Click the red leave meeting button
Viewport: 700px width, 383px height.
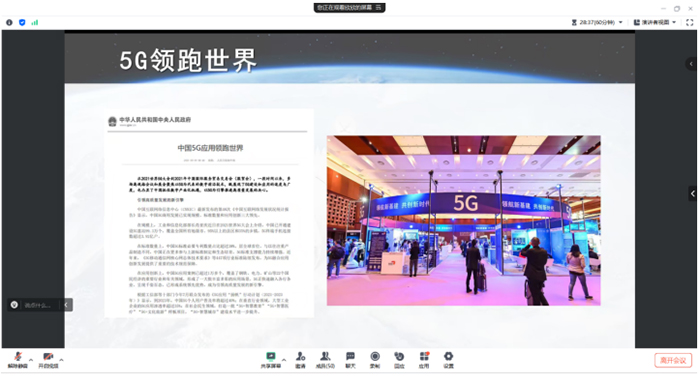[x=673, y=360]
